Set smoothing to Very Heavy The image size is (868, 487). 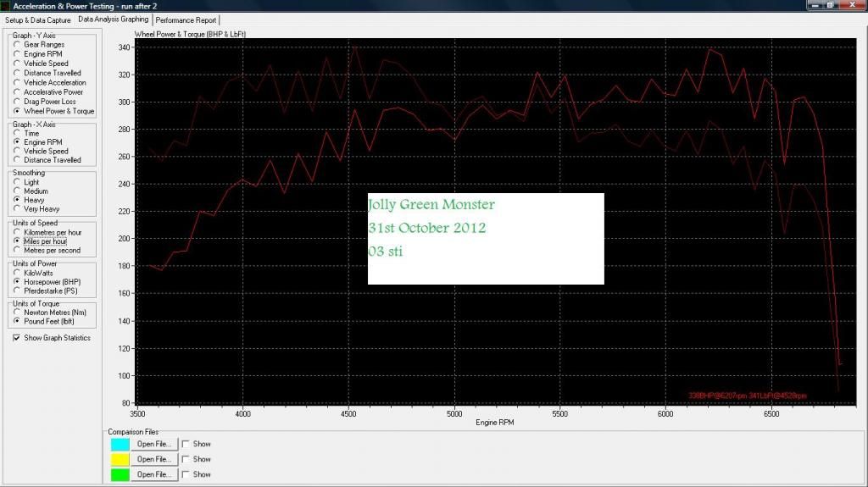pyautogui.click(x=18, y=209)
